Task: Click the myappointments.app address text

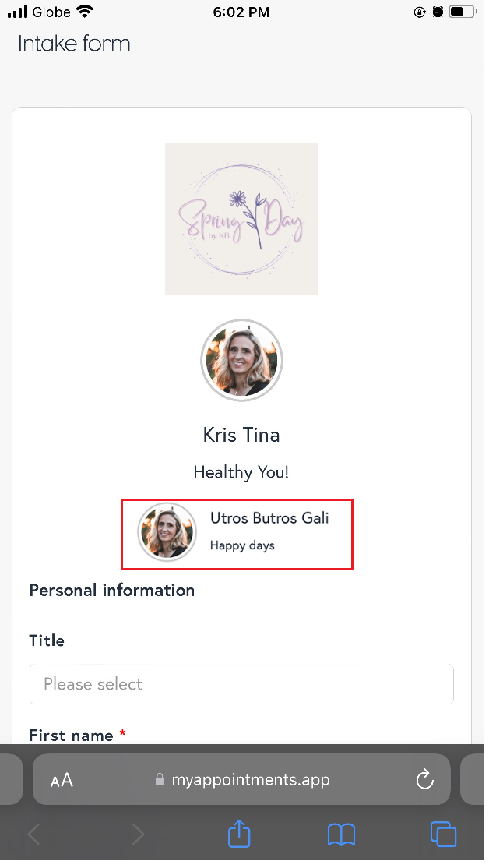Action: [x=251, y=780]
